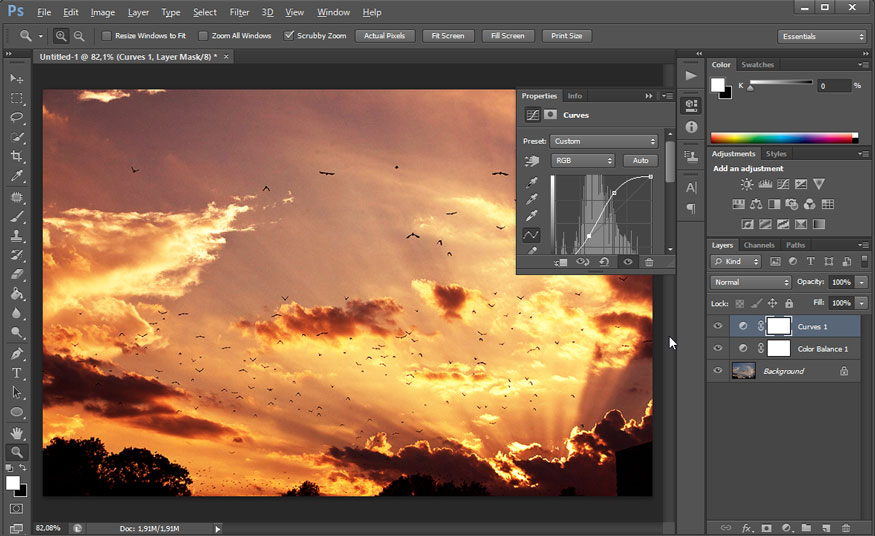
Task: Open the Fill slider dropdown arrow
Action: 862,303
